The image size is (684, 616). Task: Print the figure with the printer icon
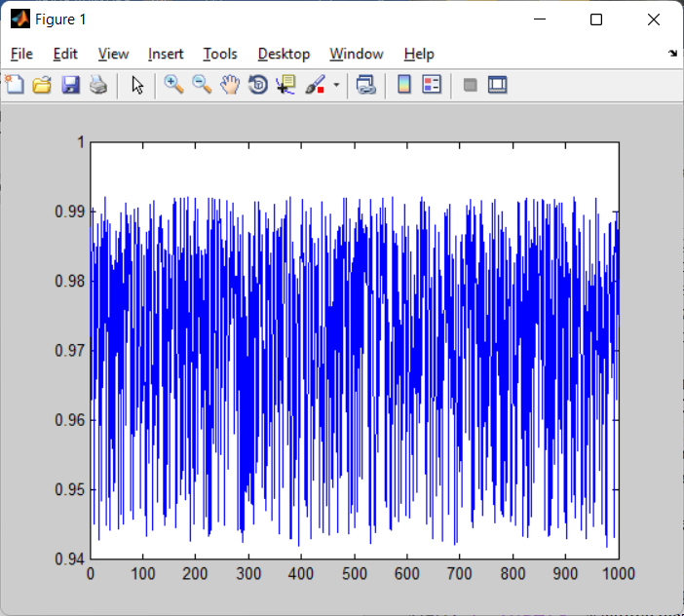coord(98,85)
